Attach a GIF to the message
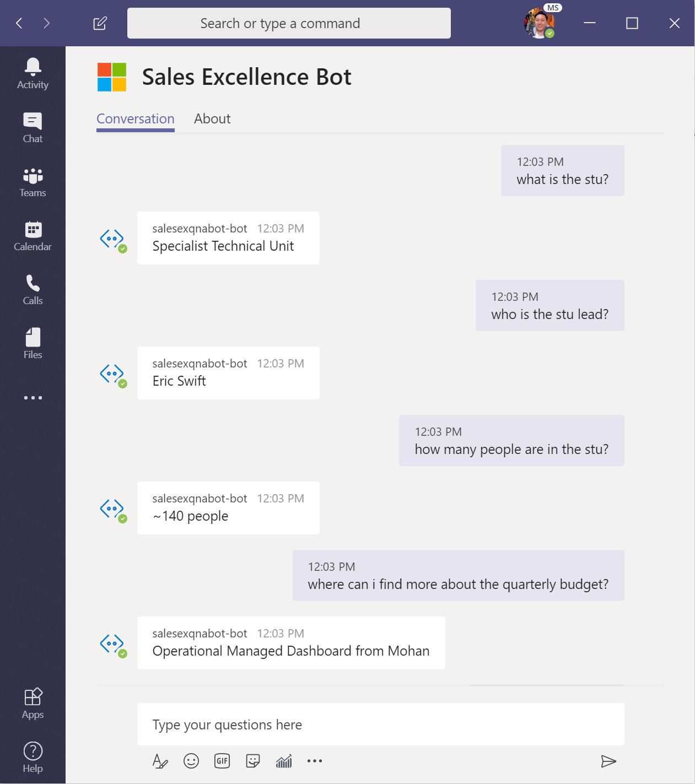Screen dimensions: 695x784 222,761
